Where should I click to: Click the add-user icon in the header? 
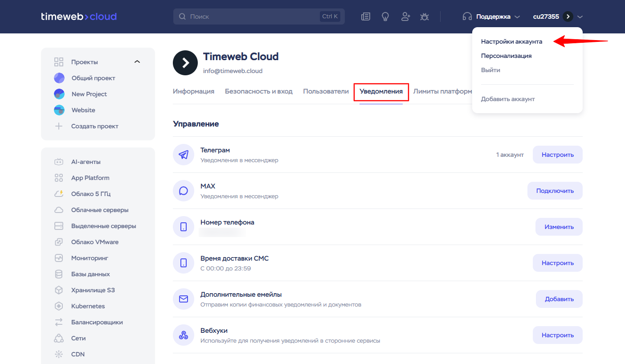405,16
